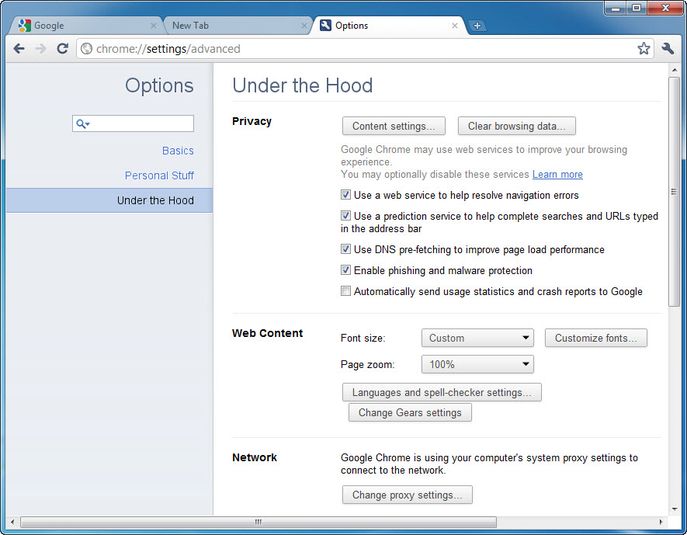Click the Network section label

(255, 457)
